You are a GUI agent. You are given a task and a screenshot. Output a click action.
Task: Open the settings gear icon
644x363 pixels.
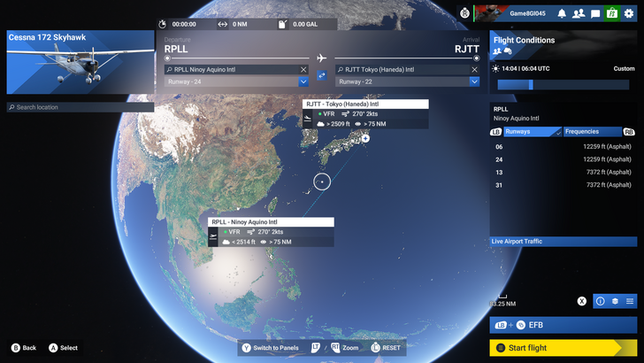click(629, 13)
